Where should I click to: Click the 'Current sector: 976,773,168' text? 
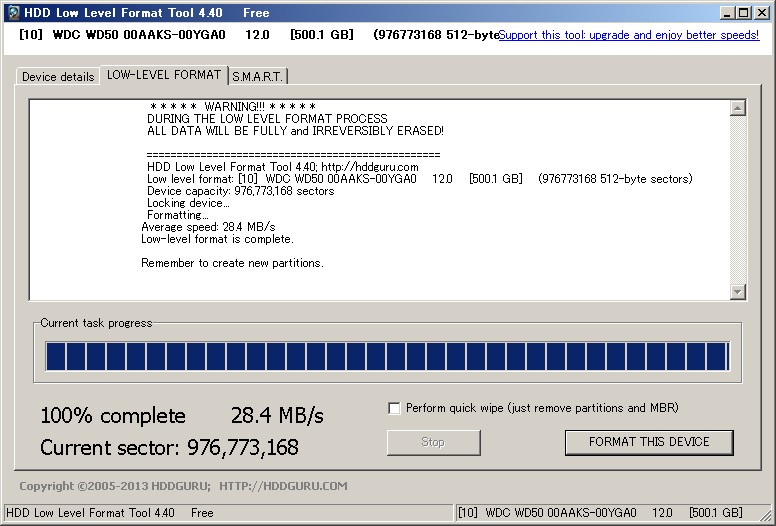click(x=169, y=447)
